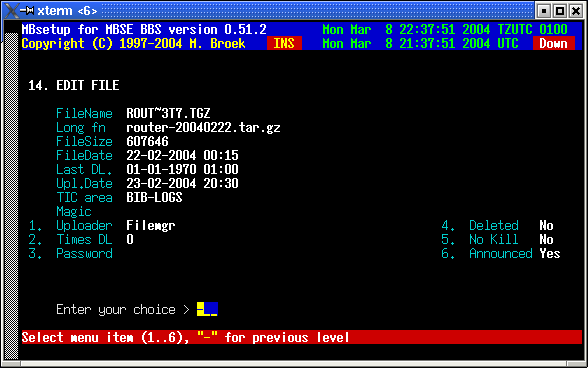Select menu item 6. Announced

click(x=487, y=254)
